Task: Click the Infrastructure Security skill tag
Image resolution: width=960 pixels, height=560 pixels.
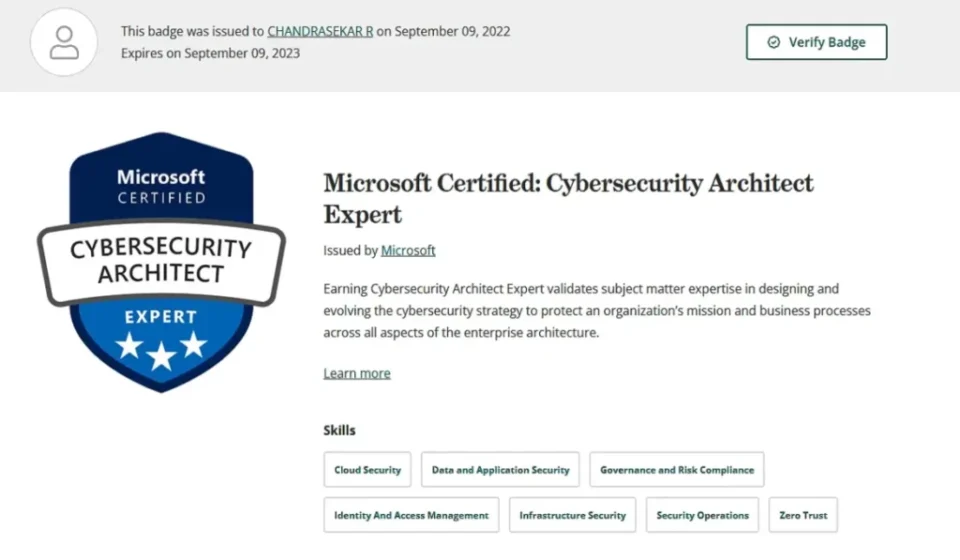Action: click(572, 515)
